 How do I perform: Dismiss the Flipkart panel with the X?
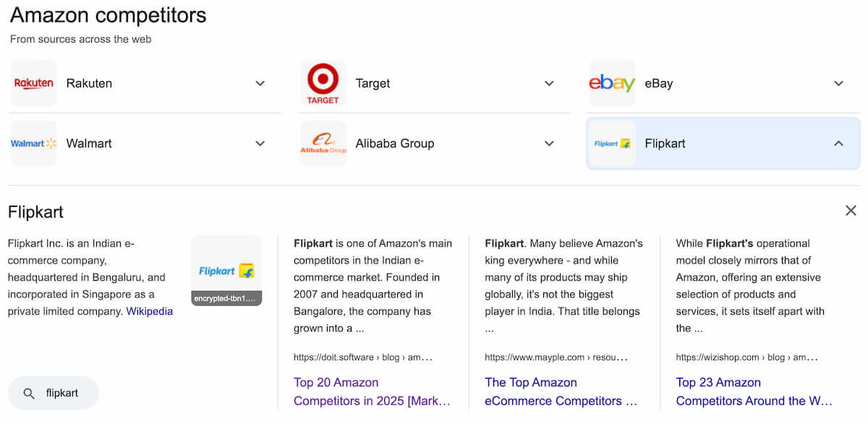[x=851, y=210]
